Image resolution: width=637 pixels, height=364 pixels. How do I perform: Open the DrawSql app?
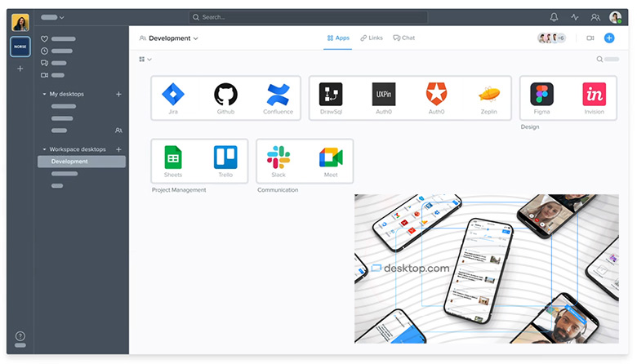click(331, 94)
